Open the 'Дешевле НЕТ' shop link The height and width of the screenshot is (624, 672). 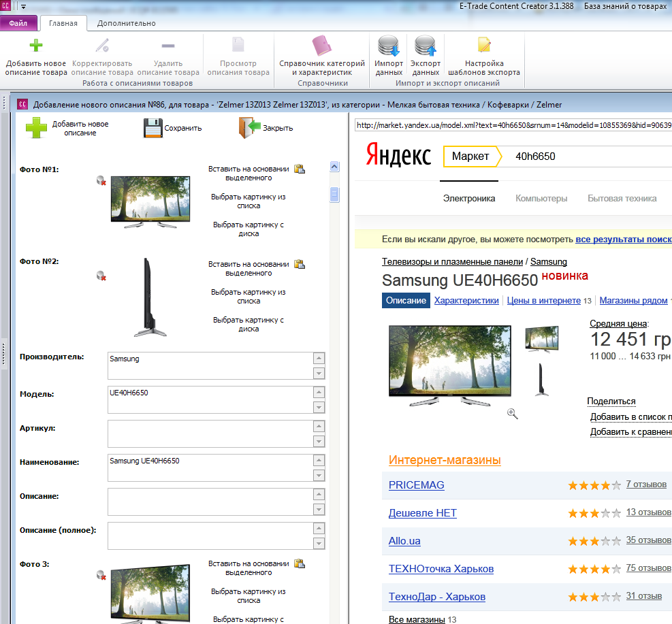(x=423, y=512)
